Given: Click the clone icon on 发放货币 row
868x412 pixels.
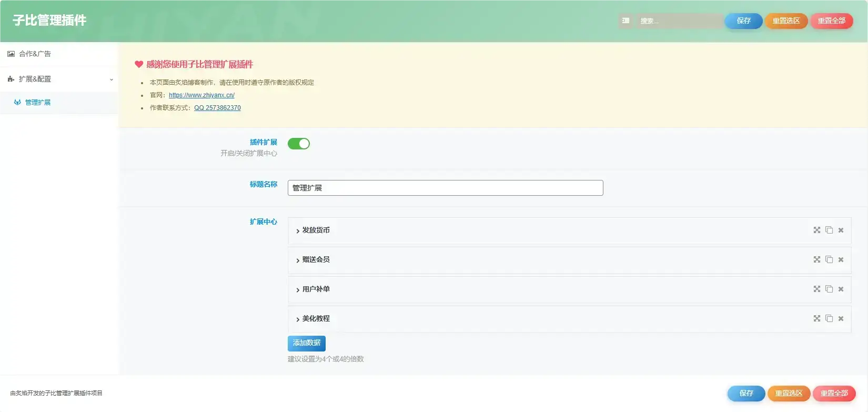Looking at the screenshot, I should click(x=829, y=230).
